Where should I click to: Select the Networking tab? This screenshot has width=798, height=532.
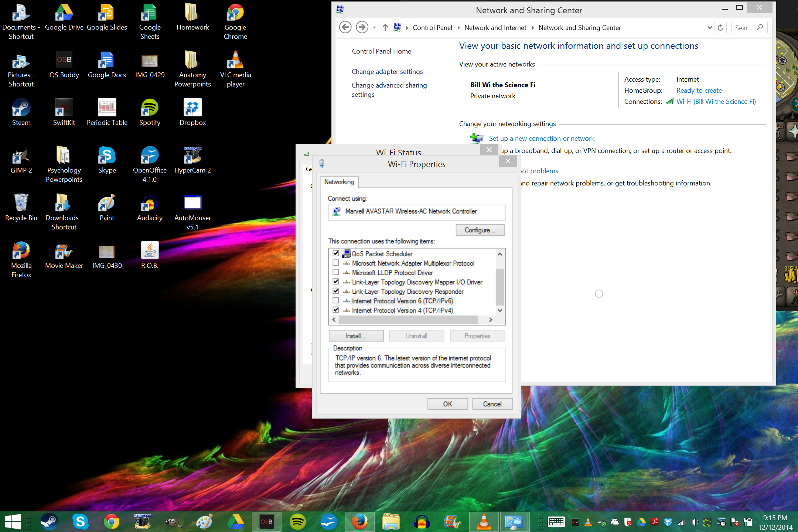click(339, 182)
